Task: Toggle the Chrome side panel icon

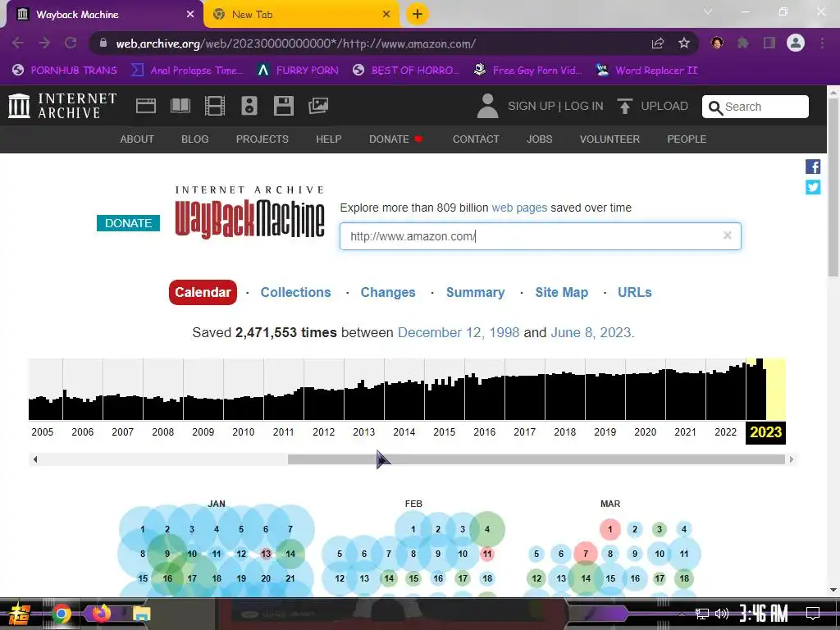Action: [769, 43]
